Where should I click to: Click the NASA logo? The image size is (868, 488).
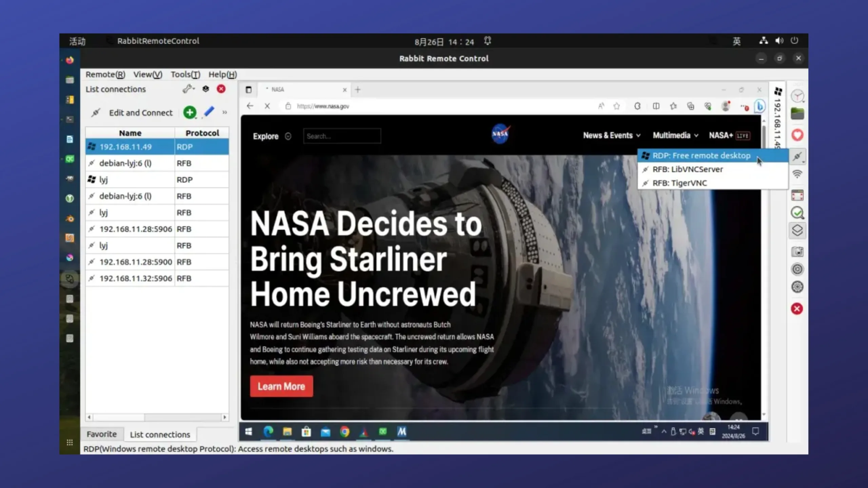click(500, 134)
